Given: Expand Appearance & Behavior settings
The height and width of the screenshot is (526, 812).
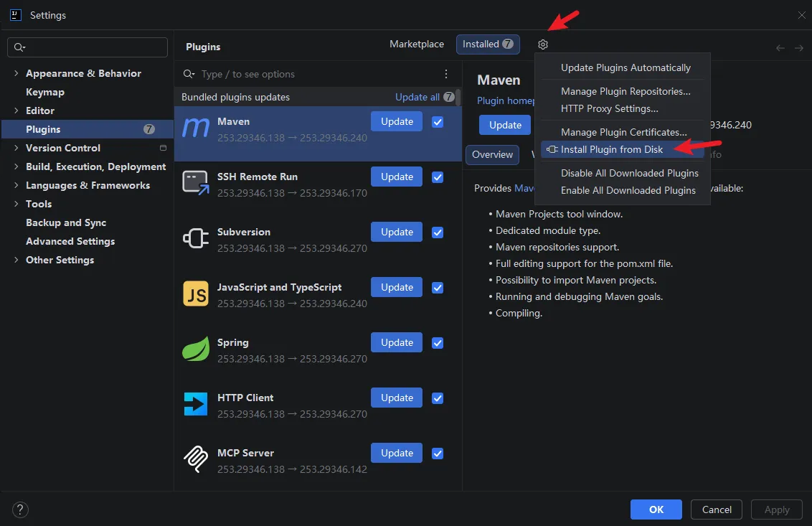Looking at the screenshot, I should tap(16, 73).
